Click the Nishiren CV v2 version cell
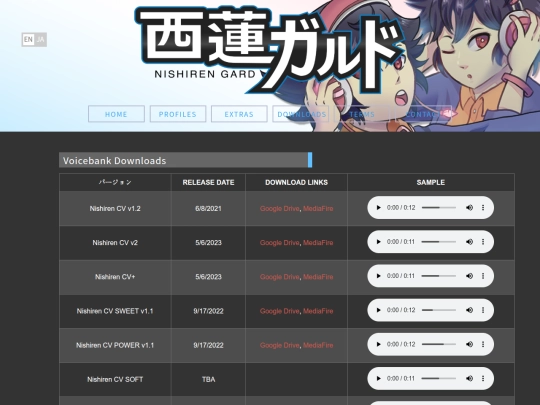This screenshot has height=405, width=540. coord(115,242)
